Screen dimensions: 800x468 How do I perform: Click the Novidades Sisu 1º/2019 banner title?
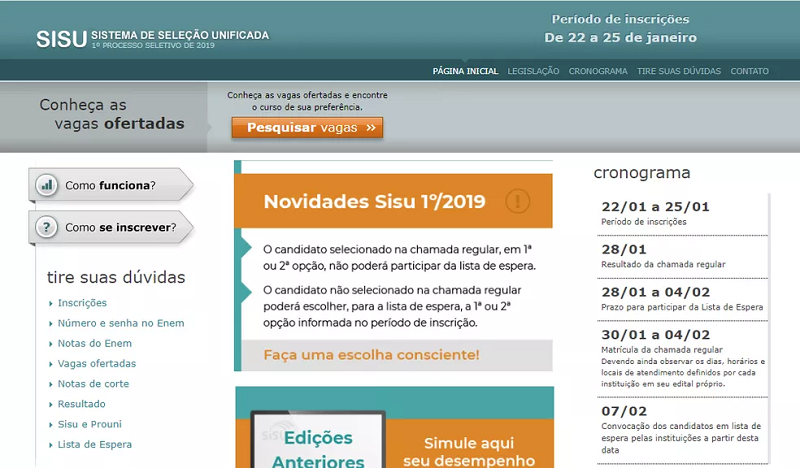coord(374,202)
